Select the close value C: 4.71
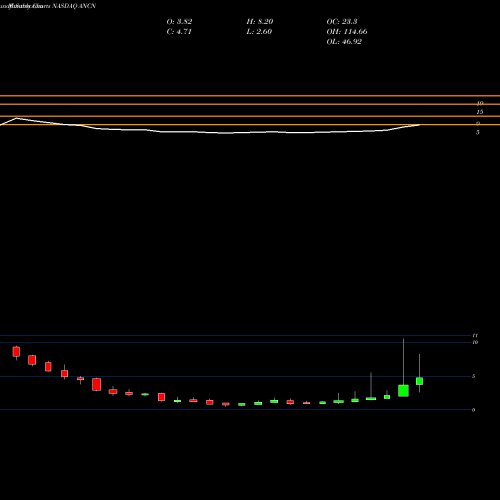Viewport: 500px width, 500px height. 179,32
